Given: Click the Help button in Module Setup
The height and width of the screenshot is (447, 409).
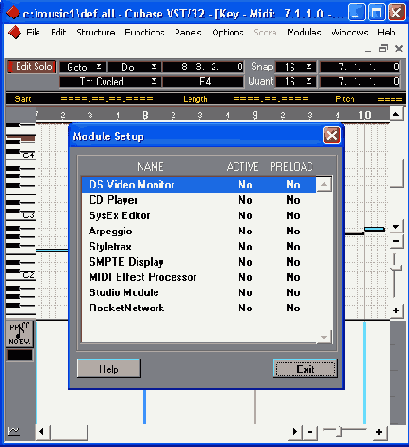Looking at the screenshot, I should click(x=109, y=369).
